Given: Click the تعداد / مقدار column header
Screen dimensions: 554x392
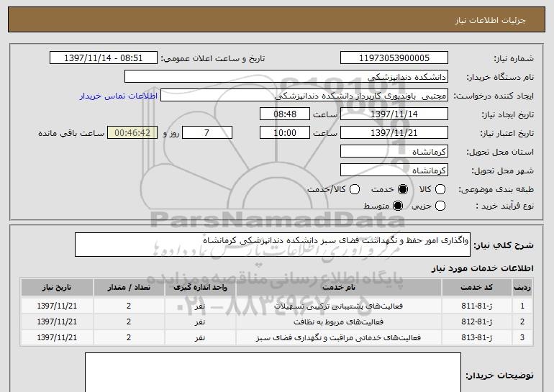Looking at the screenshot, I should (x=129, y=288).
